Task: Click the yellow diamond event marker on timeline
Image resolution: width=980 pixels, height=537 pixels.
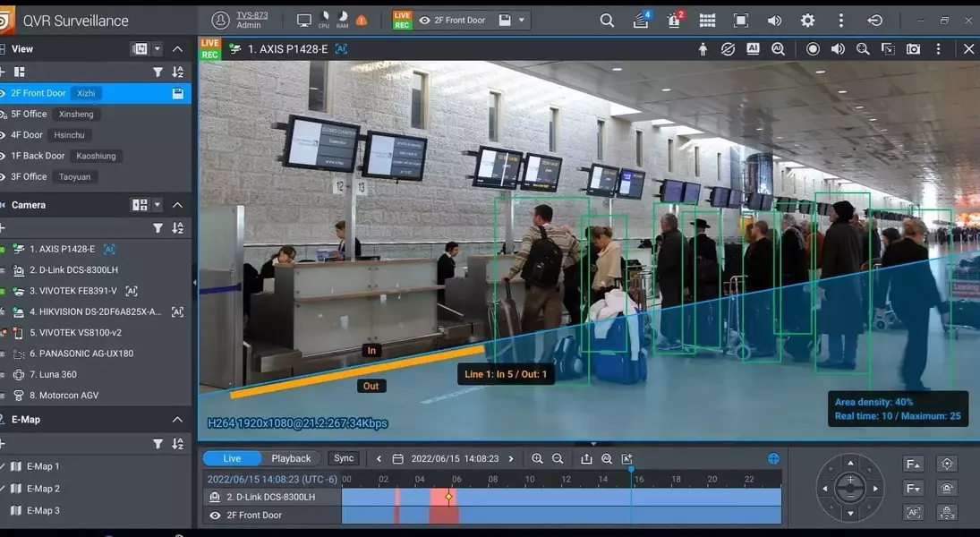Action: coord(449,497)
